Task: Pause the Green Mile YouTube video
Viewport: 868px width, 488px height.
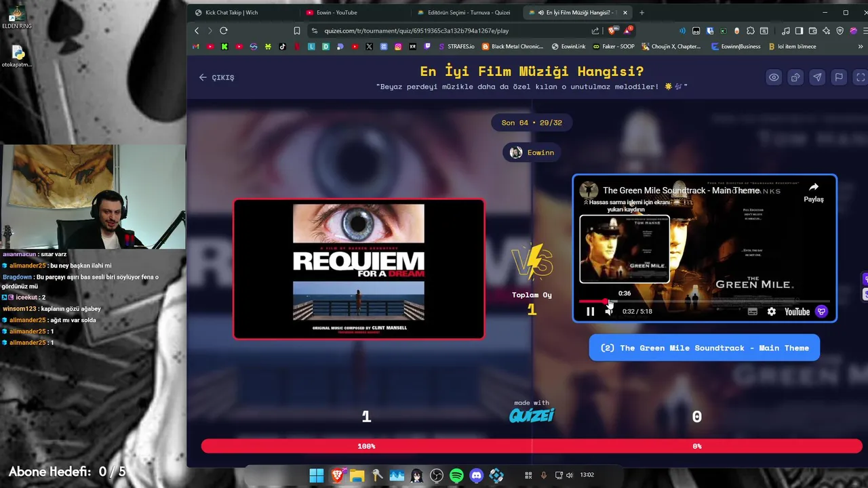Action: (x=590, y=312)
